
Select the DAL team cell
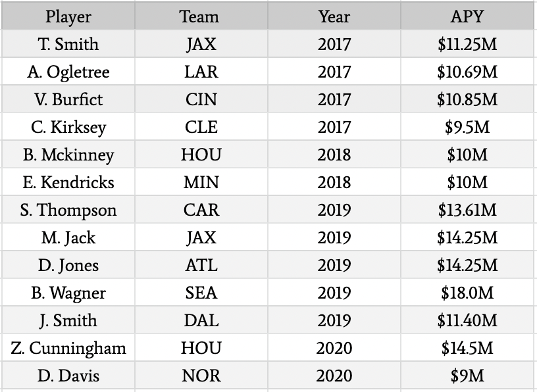[201, 320]
